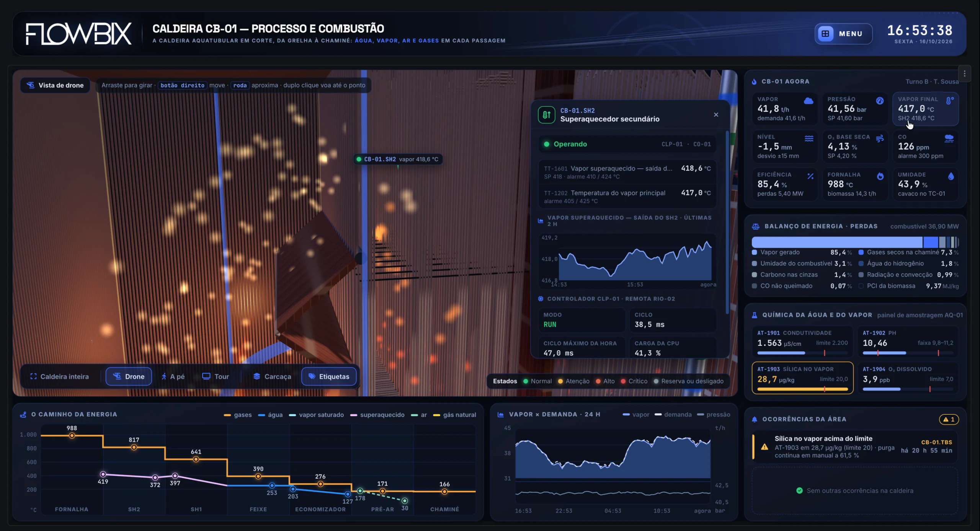Switch to A pé walking mode
Image resolution: width=980 pixels, height=531 pixels.
point(173,376)
